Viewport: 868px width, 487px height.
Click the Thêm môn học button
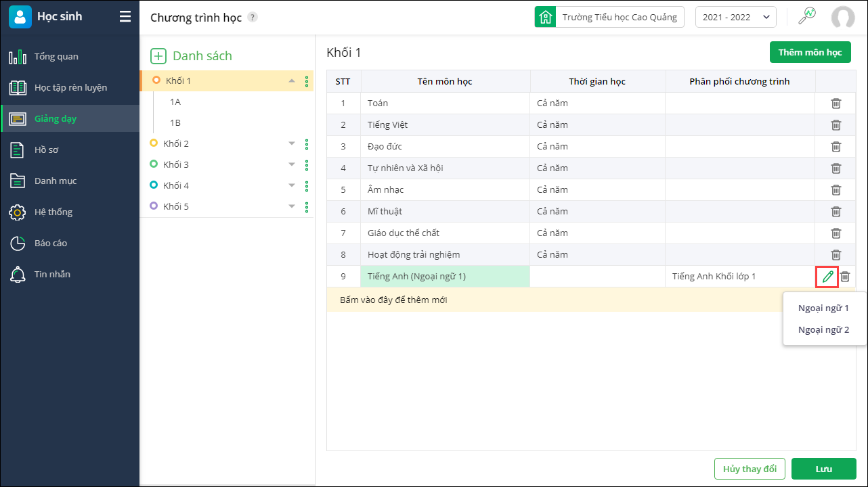(810, 52)
